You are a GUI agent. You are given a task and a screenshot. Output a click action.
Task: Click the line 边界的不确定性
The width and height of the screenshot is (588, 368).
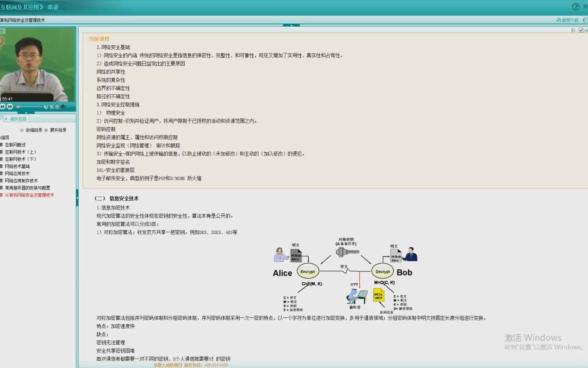(113, 88)
